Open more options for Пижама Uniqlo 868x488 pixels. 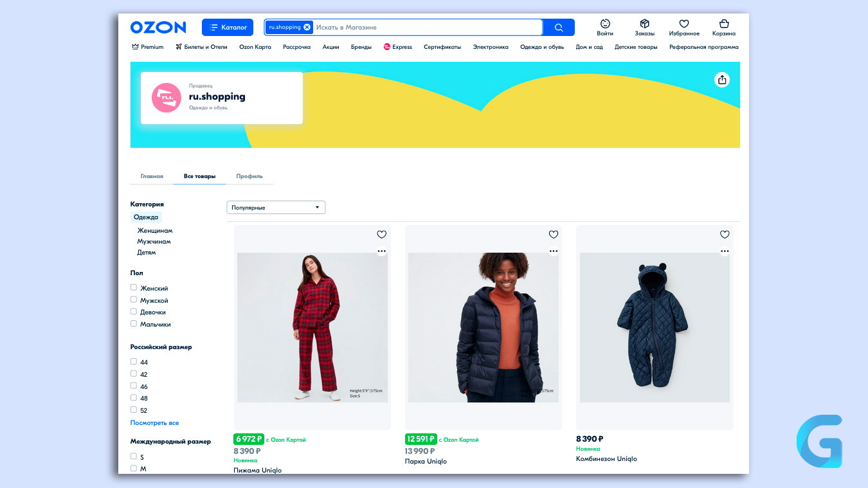[x=382, y=251]
